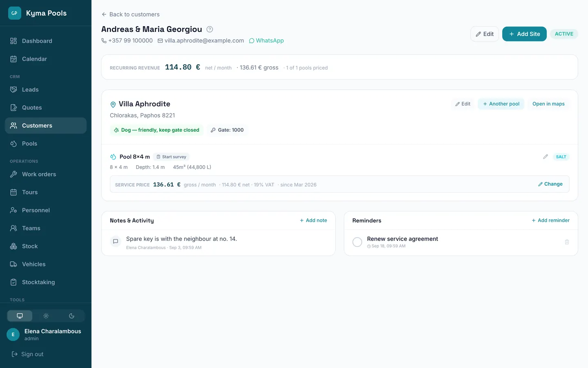The image size is (588, 368).
Task: Click the Gate: 1000 key tag
Action: [227, 130]
